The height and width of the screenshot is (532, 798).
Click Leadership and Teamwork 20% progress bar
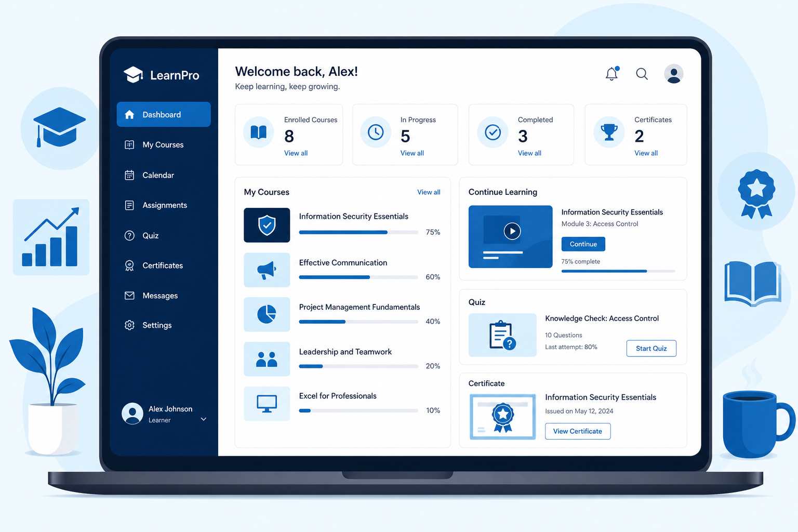click(x=358, y=366)
